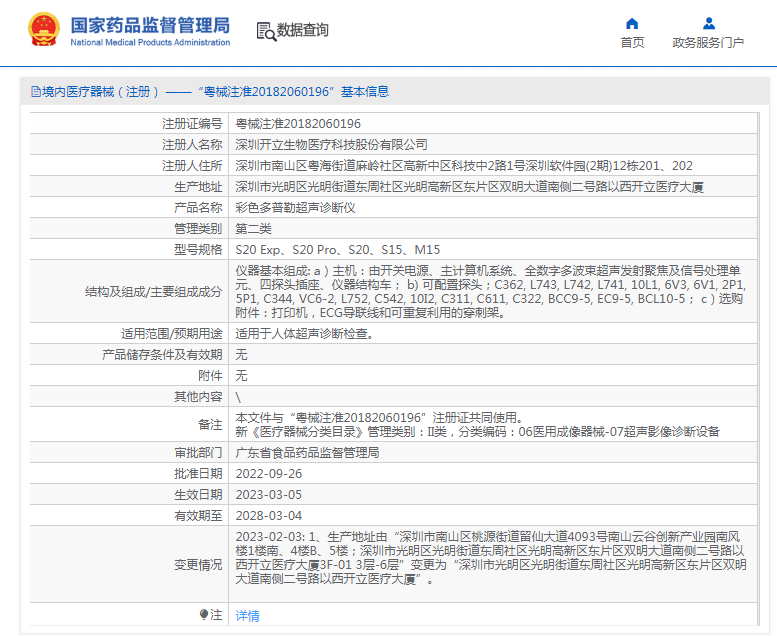This screenshot has width=777, height=636.
Task: Open the 数据查询 search icon
Action: pyautogui.click(x=266, y=31)
